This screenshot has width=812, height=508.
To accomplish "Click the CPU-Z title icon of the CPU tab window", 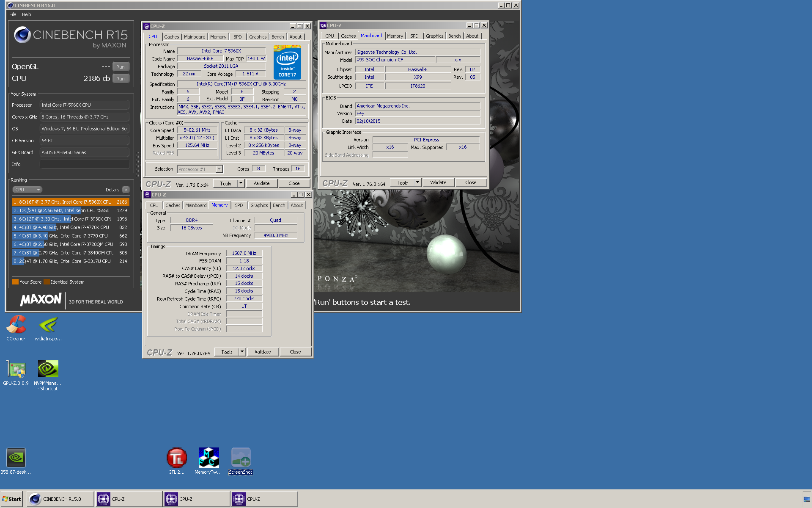I will point(146,26).
